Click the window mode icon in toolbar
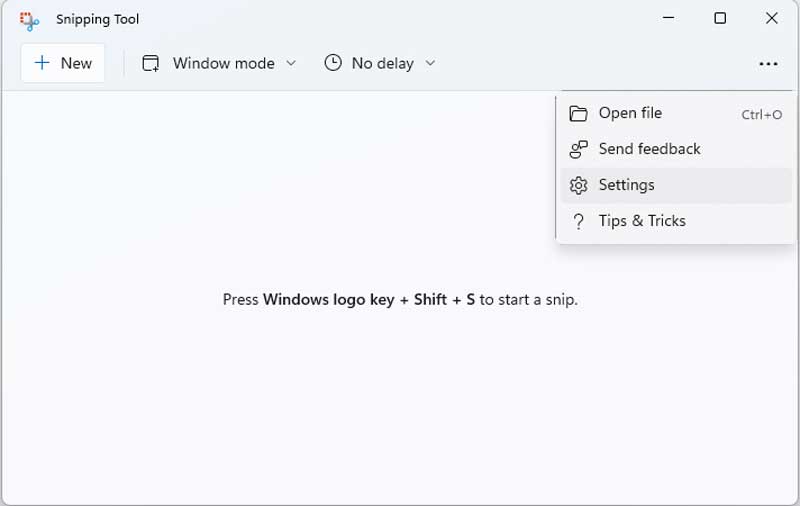The image size is (800, 506). click(x=151, y=63)
